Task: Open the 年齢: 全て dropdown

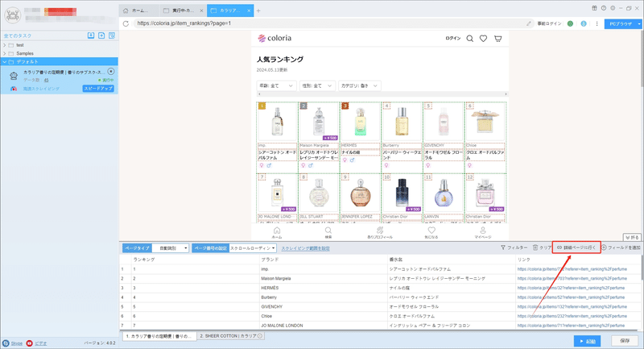Action: (276, 85)
